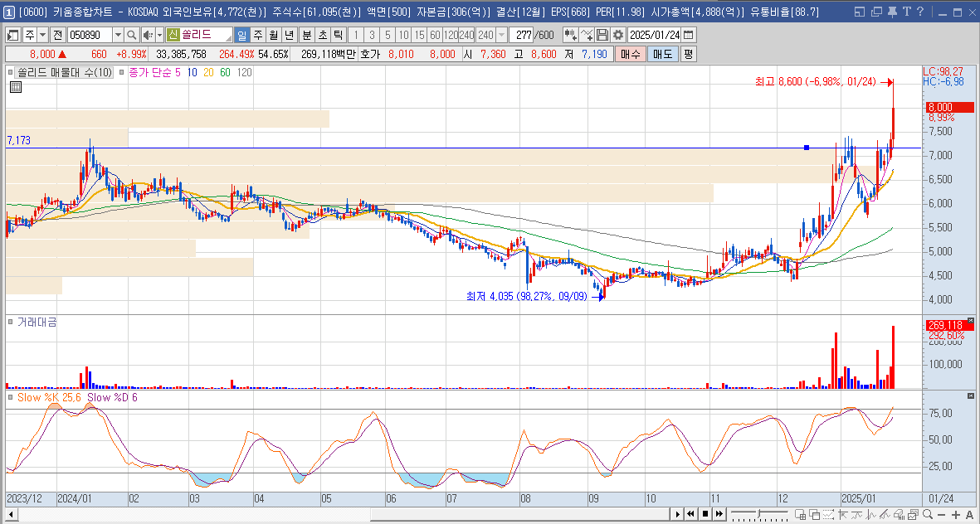Click the dashed-frame chart area icon

click(829, 515)
